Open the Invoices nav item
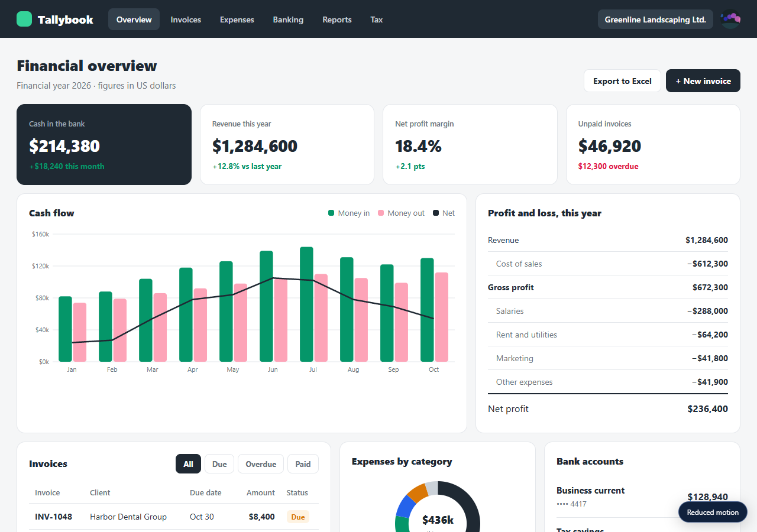 [x=186, y=20]
